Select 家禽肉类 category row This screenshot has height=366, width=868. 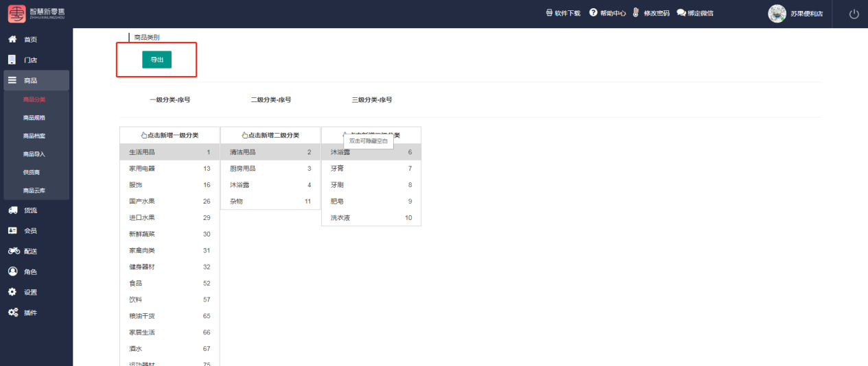pyautogui.click(x=169, y=251)
